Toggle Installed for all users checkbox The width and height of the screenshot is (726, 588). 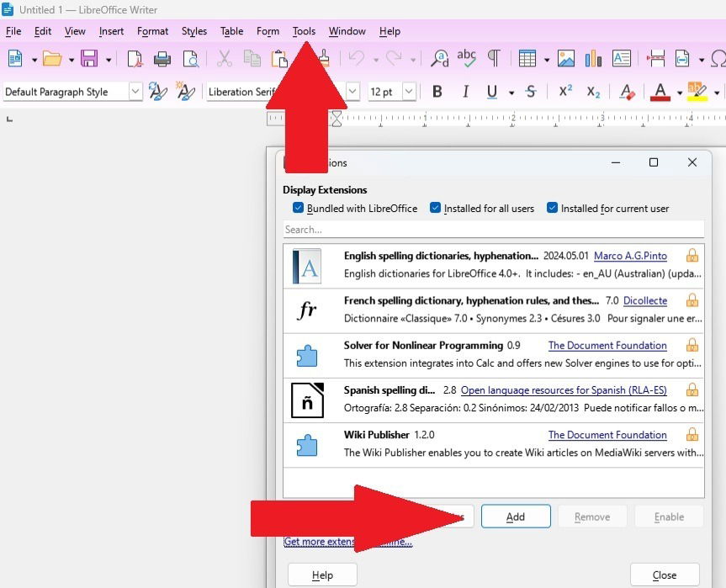click(x=435, y=208)
